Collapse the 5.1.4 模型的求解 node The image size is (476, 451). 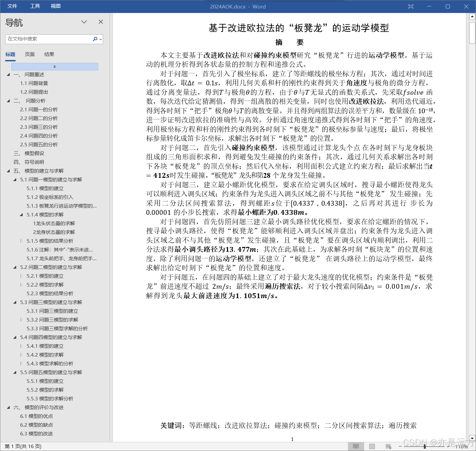21,215
